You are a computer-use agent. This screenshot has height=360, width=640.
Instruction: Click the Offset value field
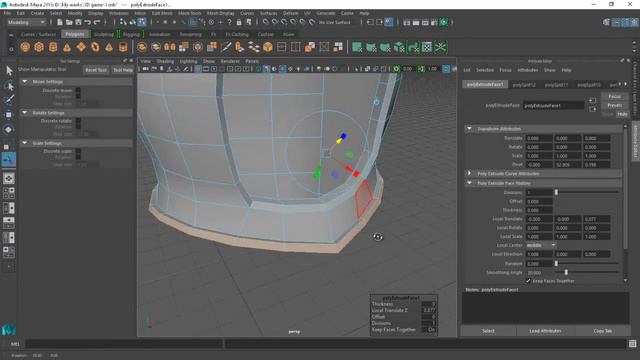point(539,201)
